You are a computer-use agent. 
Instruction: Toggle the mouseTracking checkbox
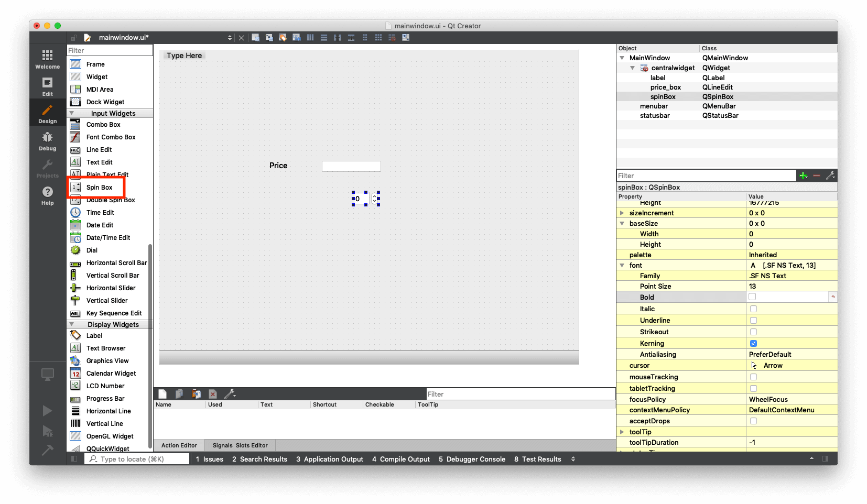tap(753, 377)
